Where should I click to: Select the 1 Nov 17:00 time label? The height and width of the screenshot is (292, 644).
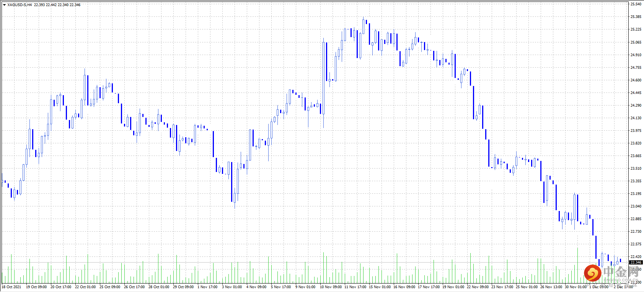point(207,287)
